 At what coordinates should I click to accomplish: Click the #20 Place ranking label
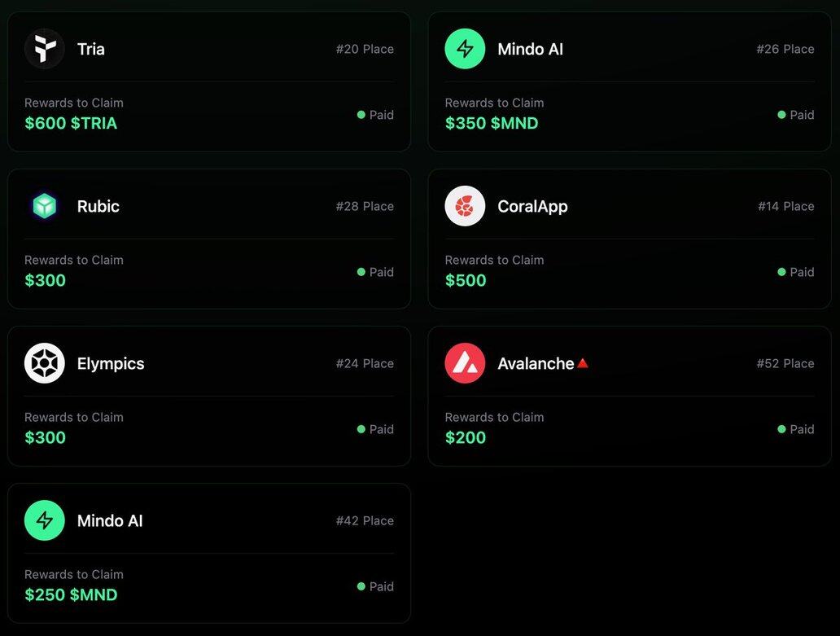point(365,49)
